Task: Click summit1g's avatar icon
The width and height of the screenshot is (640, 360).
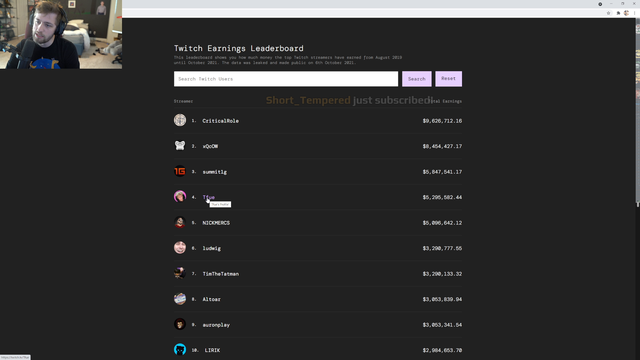Action: click(x=180, y=171)
